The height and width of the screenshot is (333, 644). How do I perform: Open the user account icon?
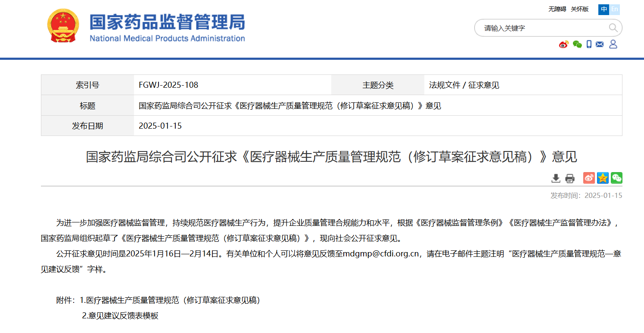[x=613, y=44]
